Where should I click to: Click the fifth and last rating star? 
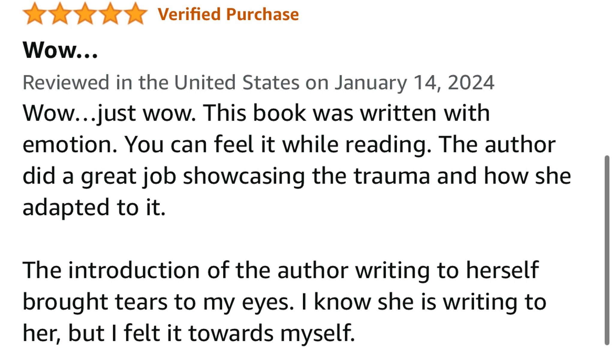coord(136,14)
